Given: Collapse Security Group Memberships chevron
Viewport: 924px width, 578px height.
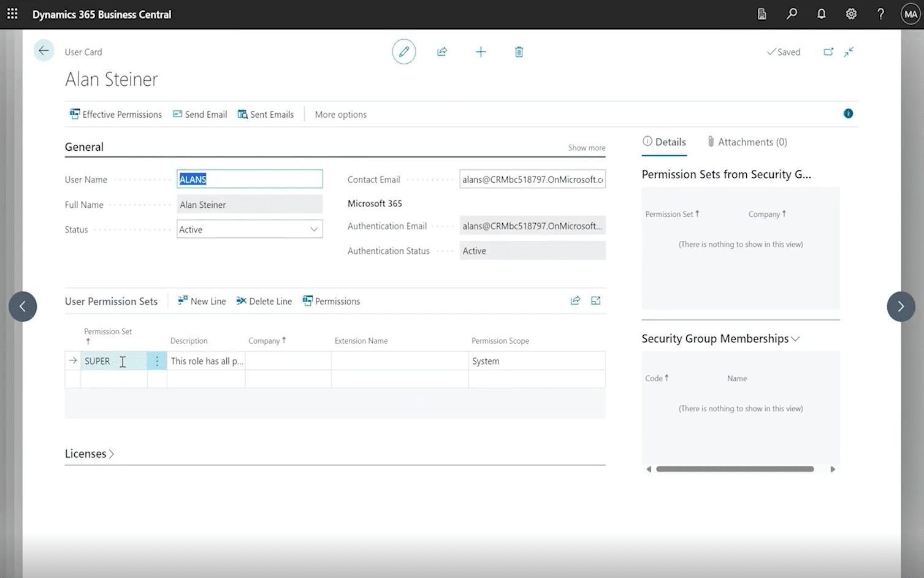Looking at the screenshot, I should [x=796, y=339].
